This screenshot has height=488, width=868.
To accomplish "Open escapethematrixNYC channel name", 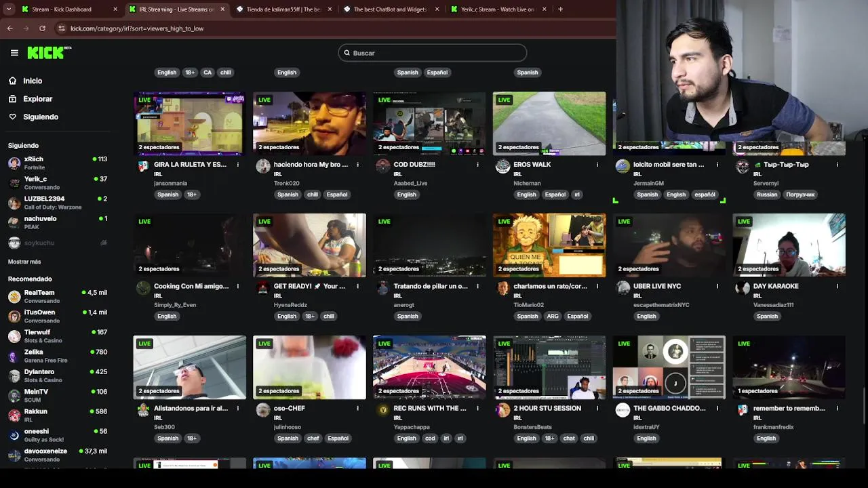I will (661, 305).
